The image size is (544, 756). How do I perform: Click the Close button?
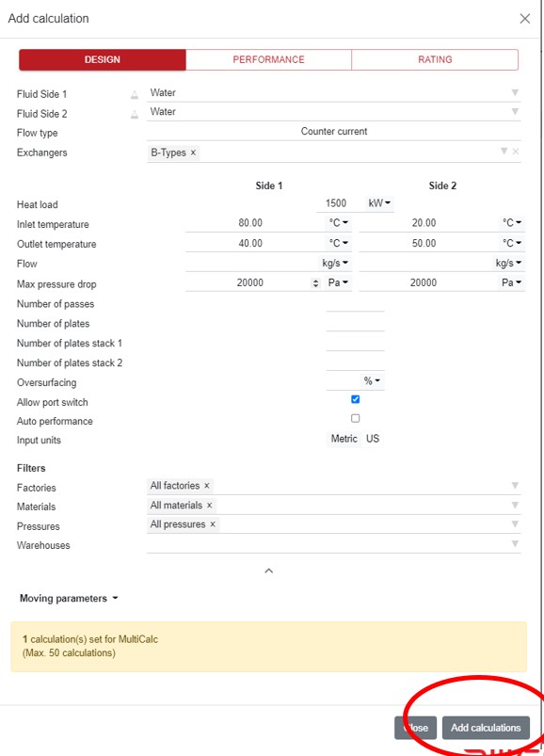click(415, 728)
